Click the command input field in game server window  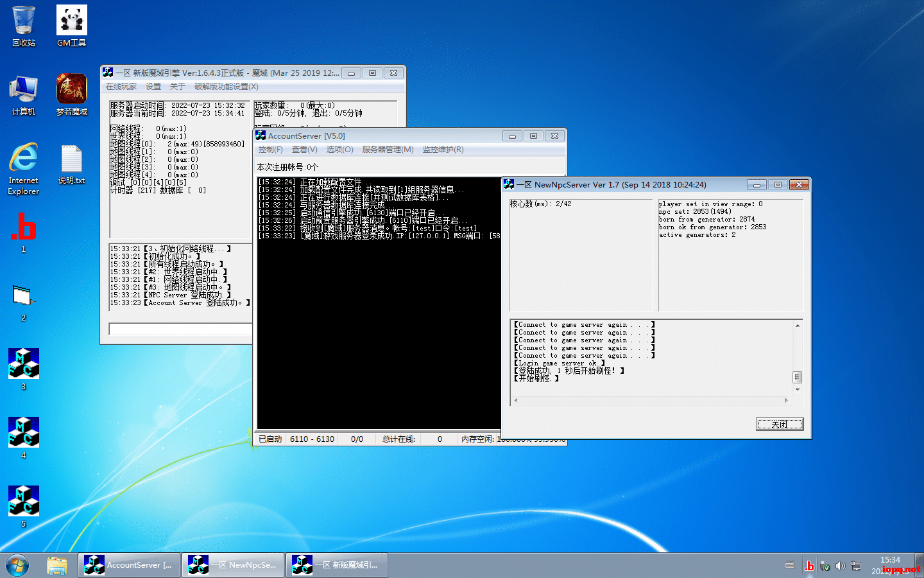[x=180, y=329]
